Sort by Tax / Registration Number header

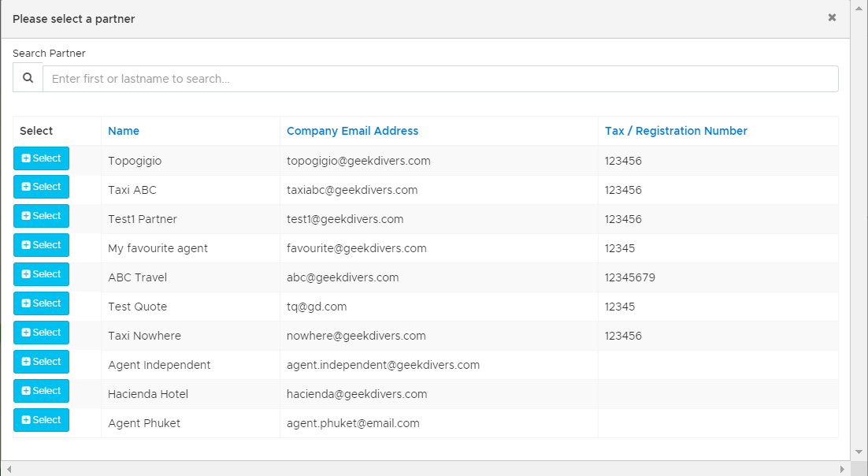(676, 131)
